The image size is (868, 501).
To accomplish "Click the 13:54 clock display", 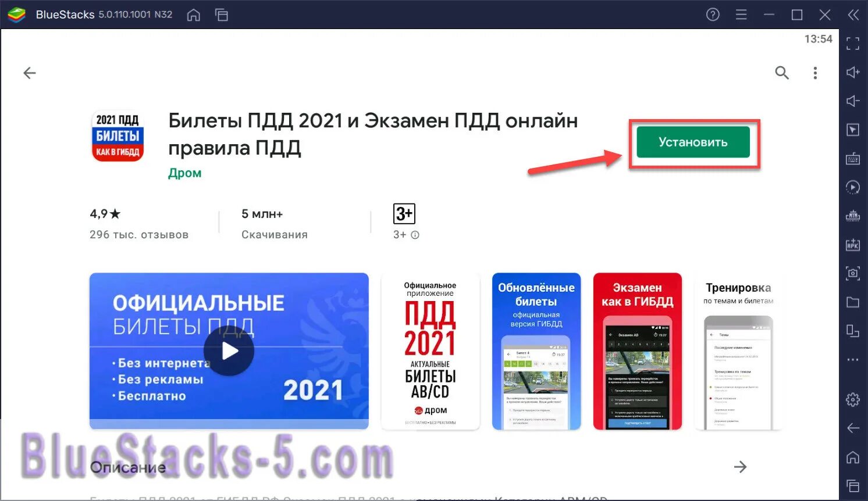I will 818,39.
